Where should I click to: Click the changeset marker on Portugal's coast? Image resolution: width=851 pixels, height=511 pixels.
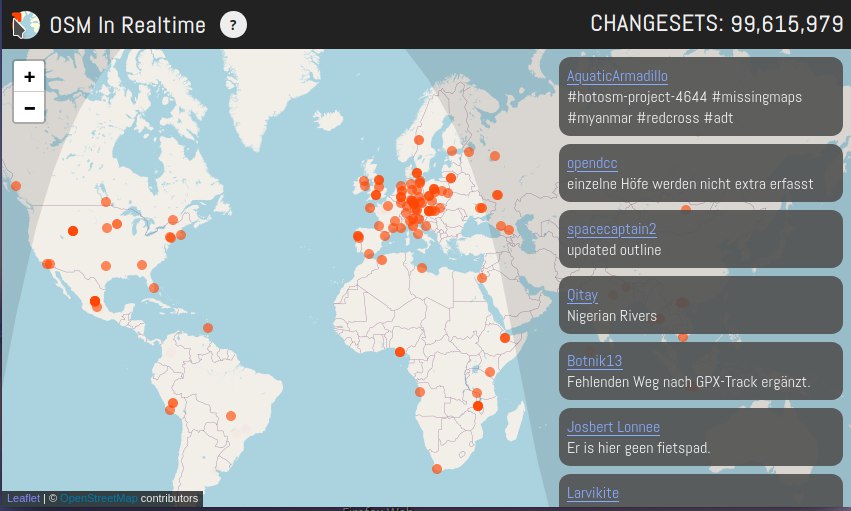pyautogui.click(x=358, y=237)
